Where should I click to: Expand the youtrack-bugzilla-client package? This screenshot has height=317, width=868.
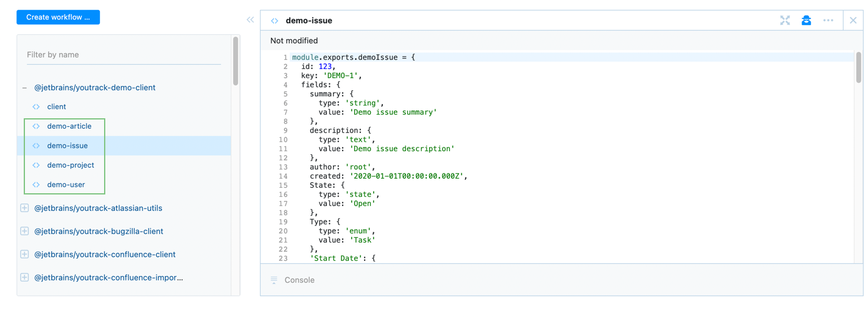coord(25,231)
